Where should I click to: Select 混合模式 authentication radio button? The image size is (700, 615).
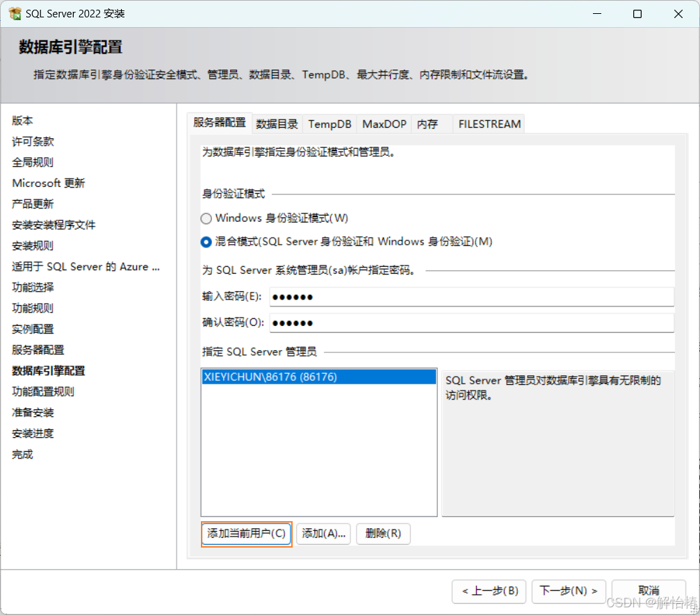click(x=206, y=242)
